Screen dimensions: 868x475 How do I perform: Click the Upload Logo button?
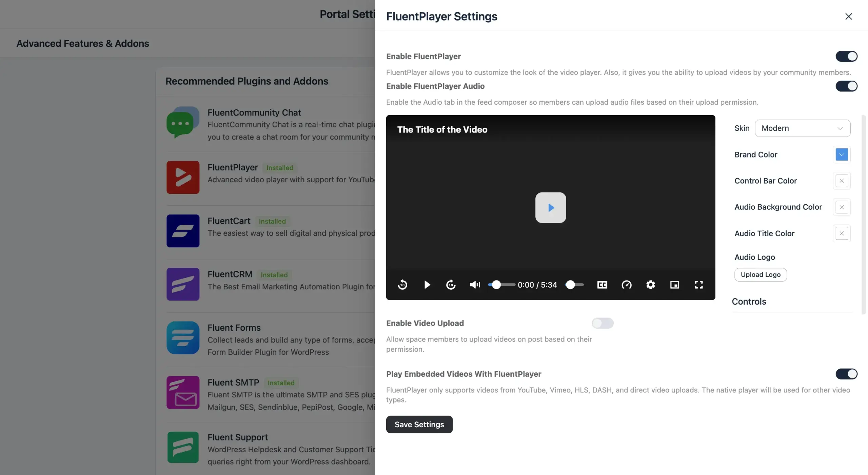click(x=761, y=274)
